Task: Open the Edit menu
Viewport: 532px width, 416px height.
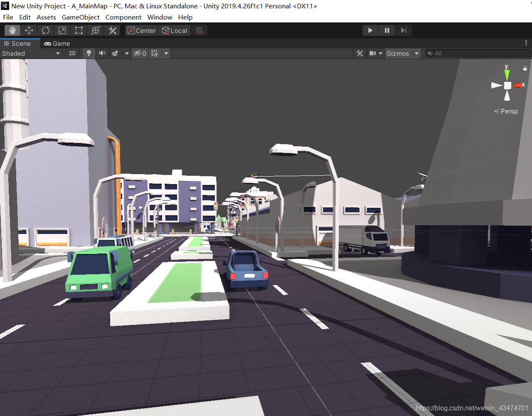Action: [25, 17]
